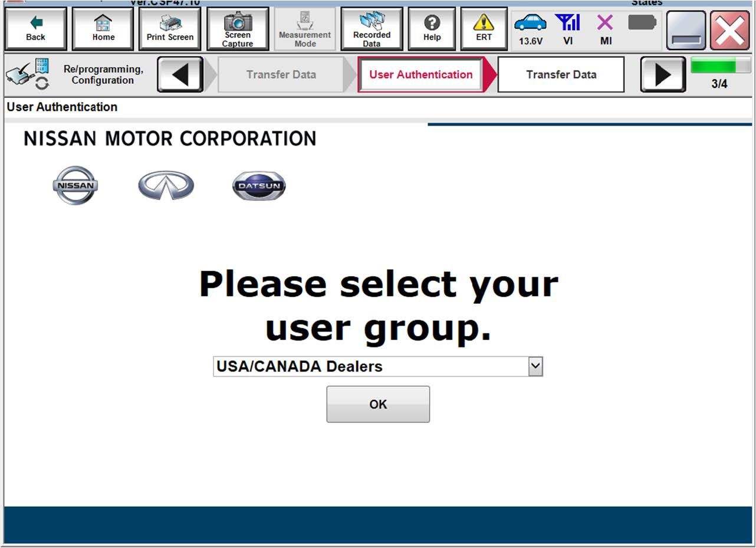Go back using the Back button
Screen dimensions: 756x548
click(x=35, y=29)
